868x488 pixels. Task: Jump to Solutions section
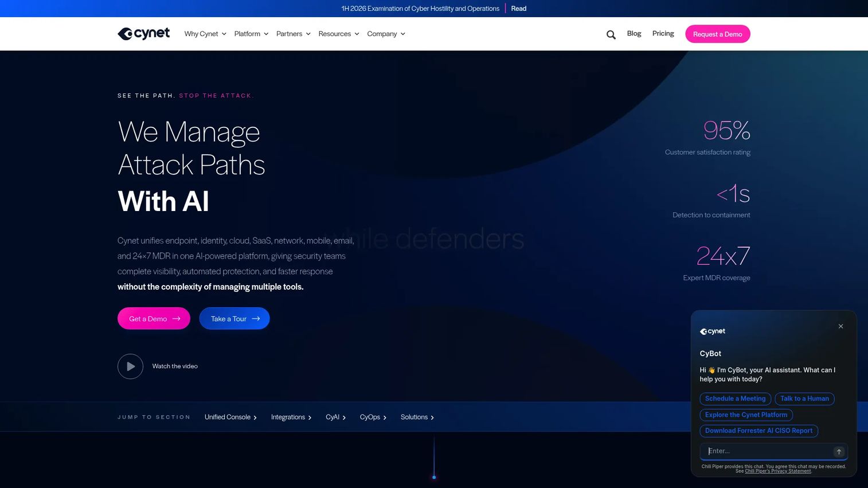[417, 417]
